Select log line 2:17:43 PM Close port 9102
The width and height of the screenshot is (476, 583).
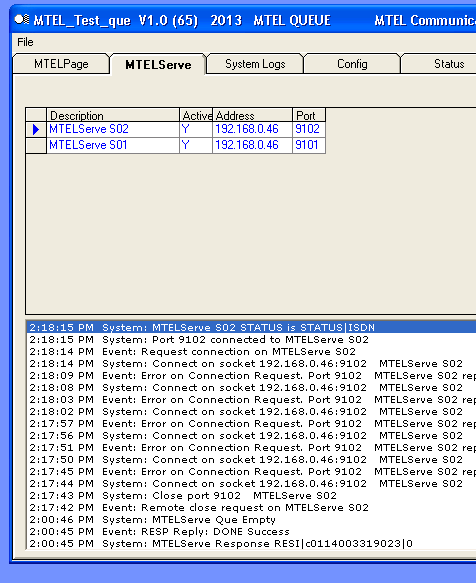tap(252, 496)
